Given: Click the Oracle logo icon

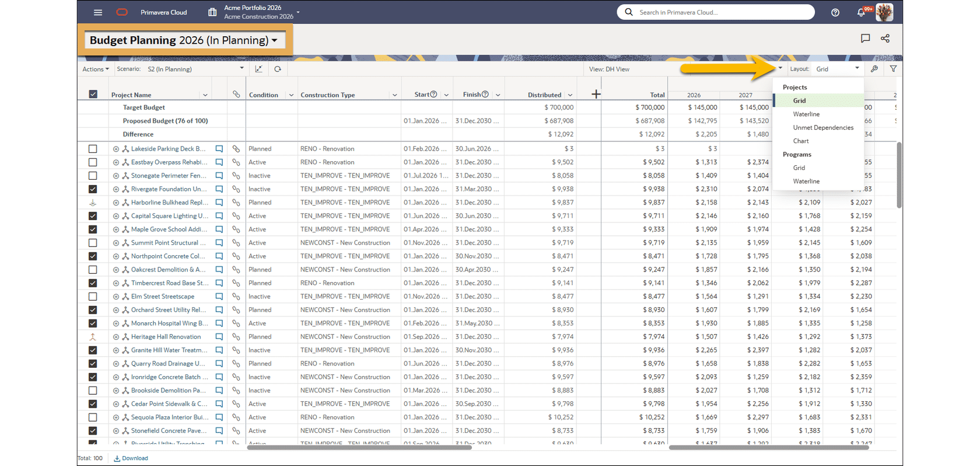Looking at the screenshot, I should coord(122,12).
